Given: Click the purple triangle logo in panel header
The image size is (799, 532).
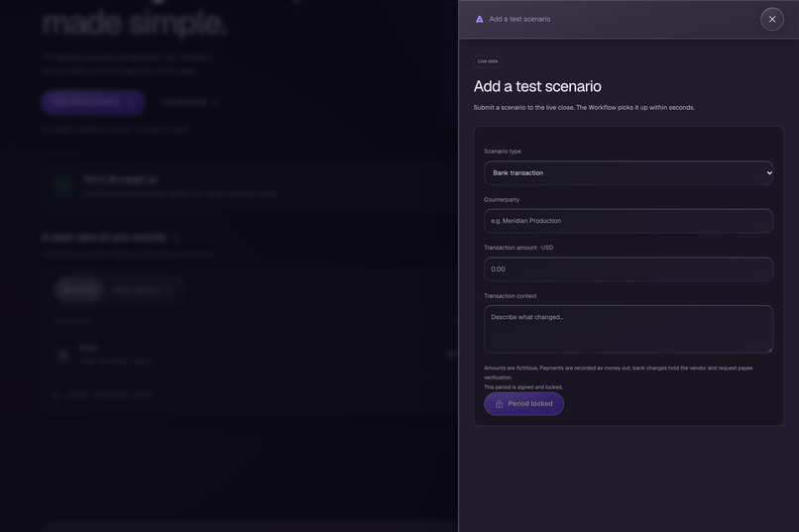Looking at the screenshot, I should tap(479, 20).
